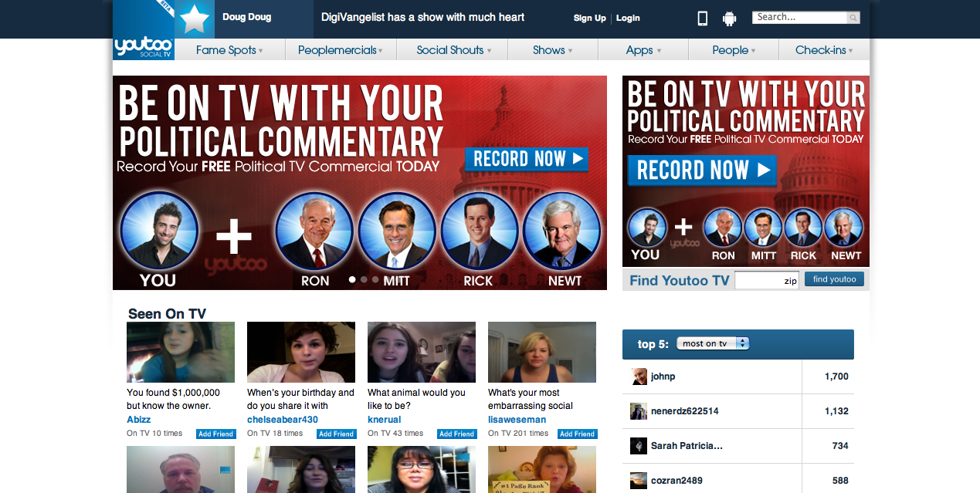This screenshot has height=493, width=980.
Task: Select the first banner carousel dot
Action: (x=352, y=279)
